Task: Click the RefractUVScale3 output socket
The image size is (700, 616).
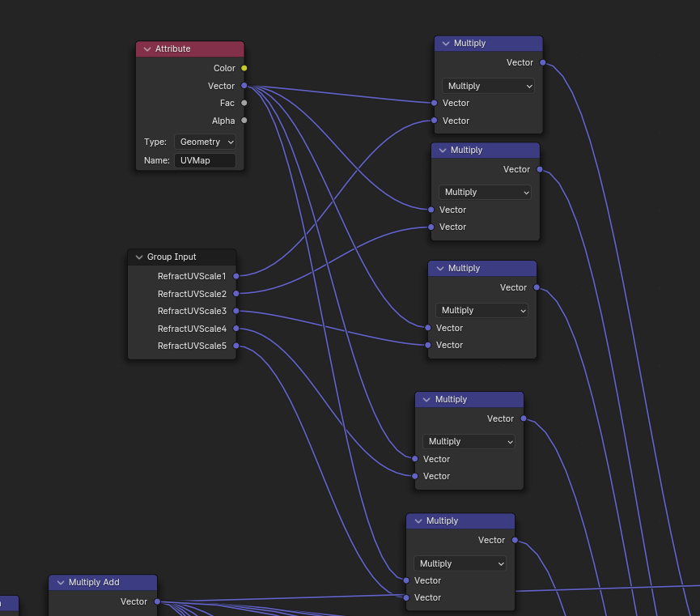Action: (236, 311)
